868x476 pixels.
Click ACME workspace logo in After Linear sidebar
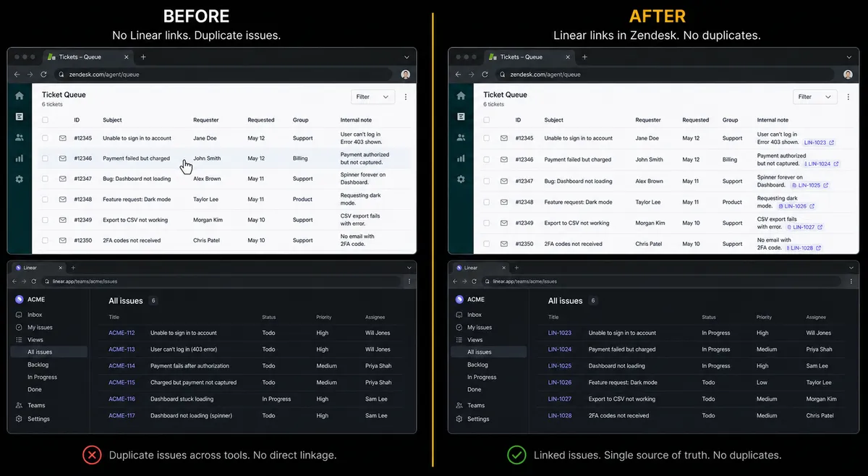[x=459, y=299]
